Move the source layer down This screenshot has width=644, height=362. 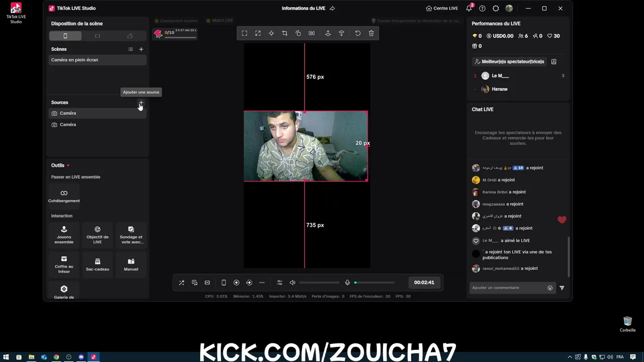[341, 33]
